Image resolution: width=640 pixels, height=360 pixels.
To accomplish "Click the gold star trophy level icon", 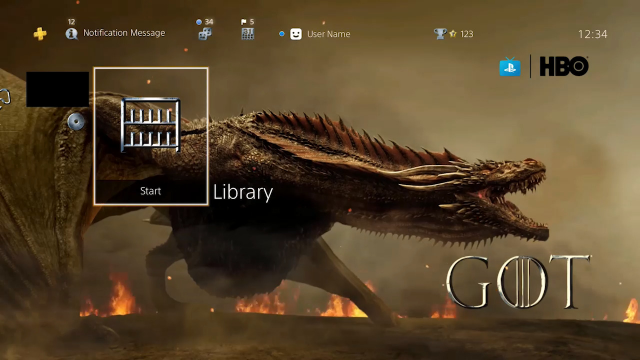I will pos(453,34).
